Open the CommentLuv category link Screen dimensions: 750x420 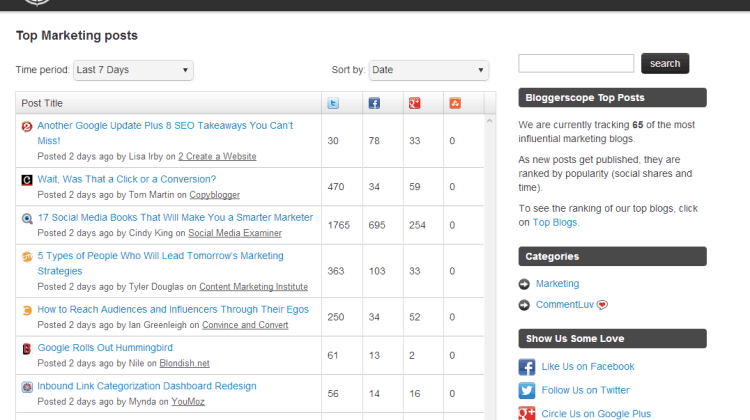pyautogui.click(x=564, y=304)
